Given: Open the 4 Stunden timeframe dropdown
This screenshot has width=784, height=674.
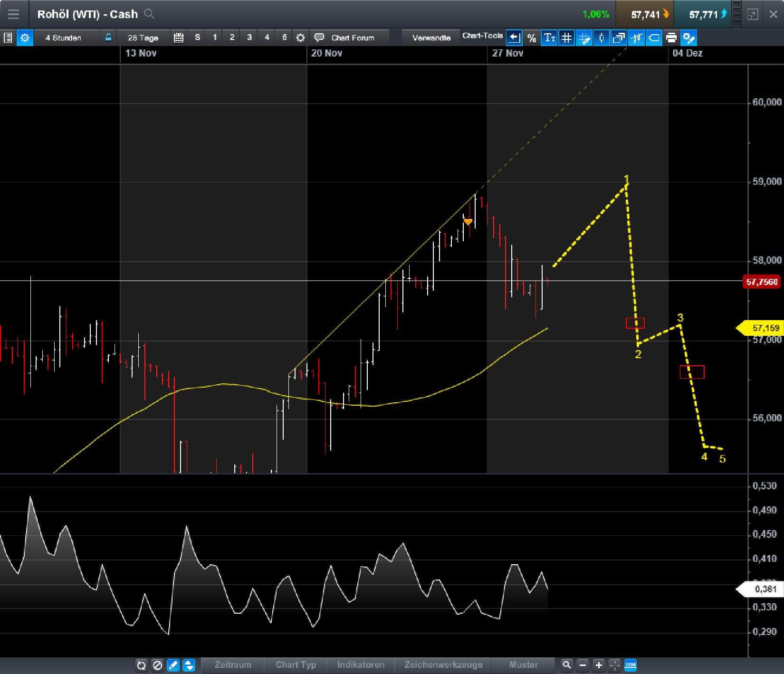Looking at the screenshot, I should coord(63,38).
